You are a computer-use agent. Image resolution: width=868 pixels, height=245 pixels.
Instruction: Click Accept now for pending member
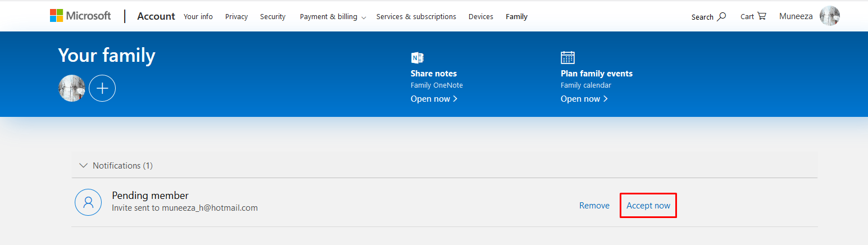(648, 206)
